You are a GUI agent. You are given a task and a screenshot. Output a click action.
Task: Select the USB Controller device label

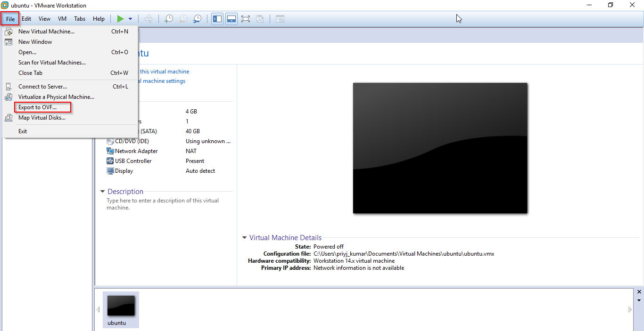(x=133, y=161)
